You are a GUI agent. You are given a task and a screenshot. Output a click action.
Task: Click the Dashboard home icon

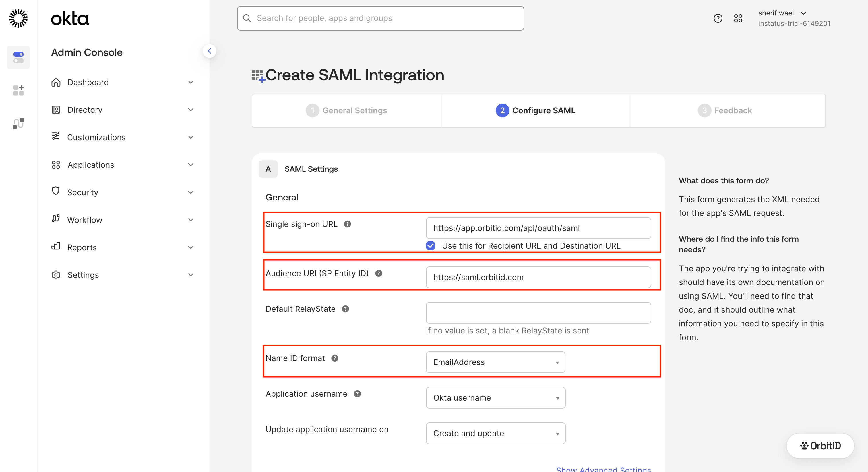(56, 82)
